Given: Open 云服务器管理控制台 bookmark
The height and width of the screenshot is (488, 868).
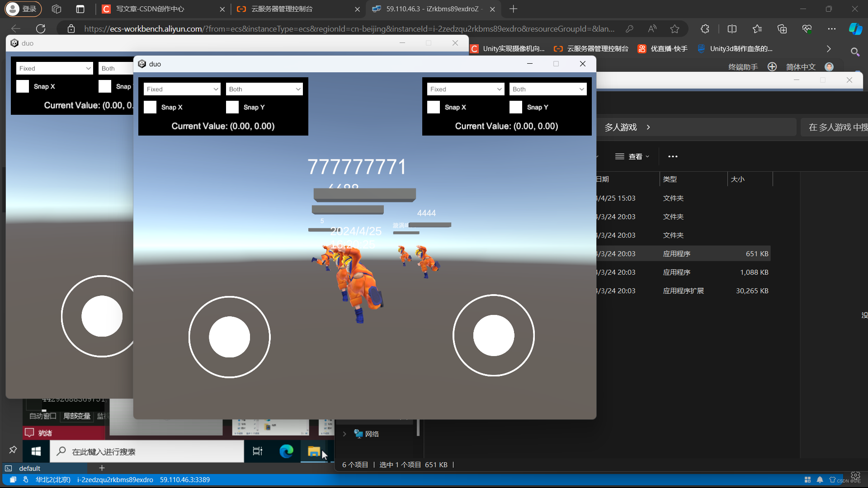Looking at the screenshot, I should 591,49.
